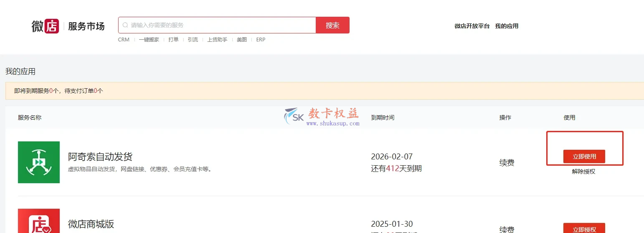Select the 一键搬家 quick search link
This screenshot has height=233, width=644.
click(x=149, y=40)
